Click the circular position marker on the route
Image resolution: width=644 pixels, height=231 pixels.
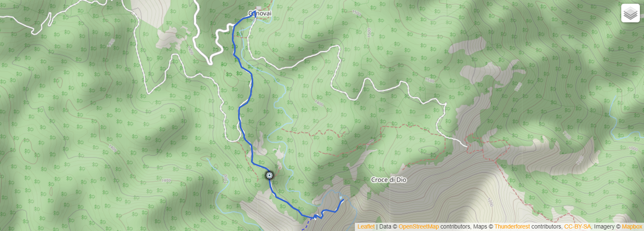[x=269, y=176]
